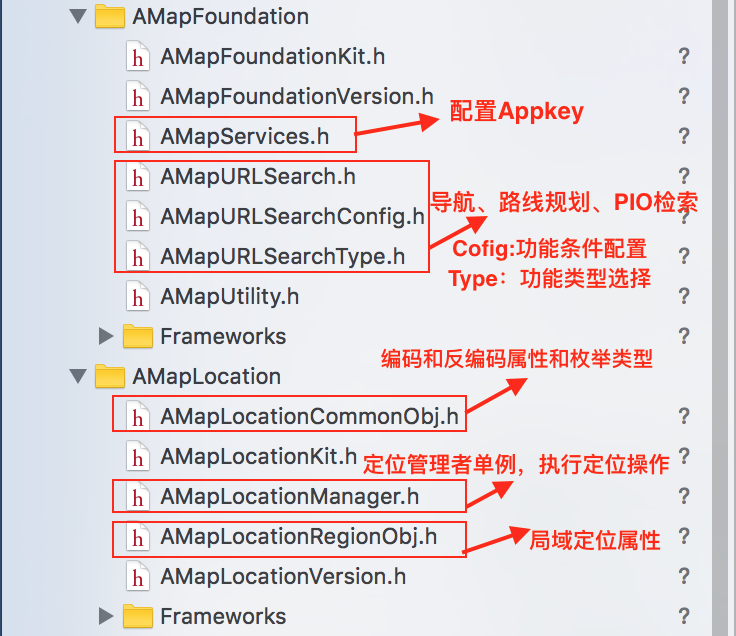Image resolution: width=736 pixels, height=636 pixels.
Task: Click status question mark for AMapFoundationKit.h
Action: pos(684,56)
